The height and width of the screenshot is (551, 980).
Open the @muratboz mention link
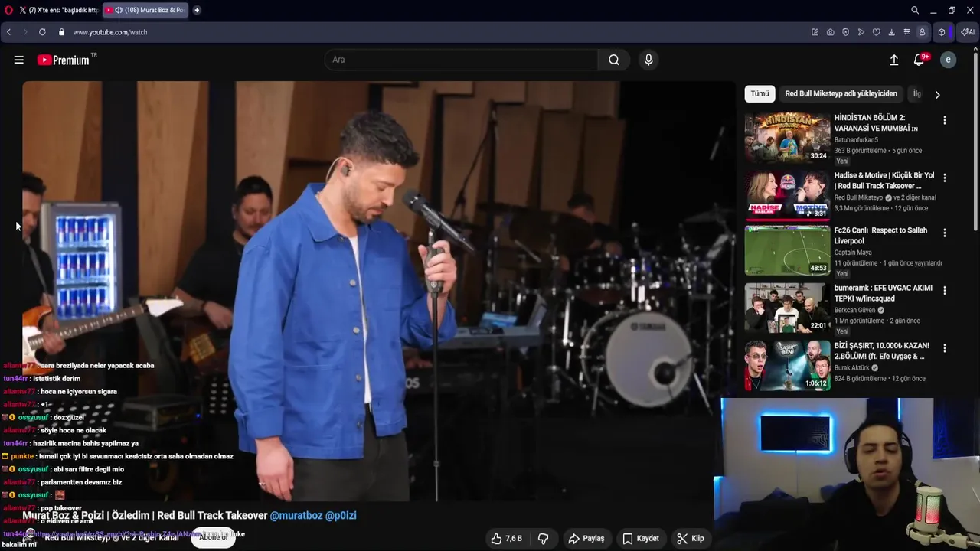point(296,516)
